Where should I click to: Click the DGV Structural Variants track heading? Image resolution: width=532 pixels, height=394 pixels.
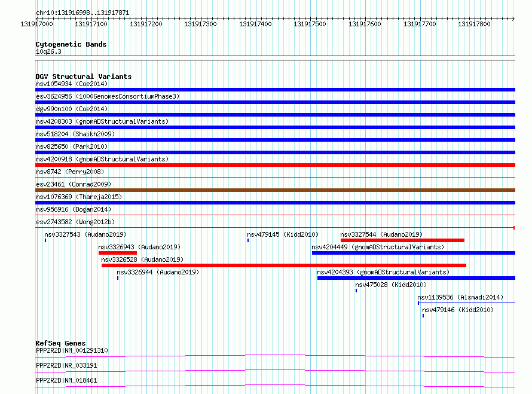[x=84, y=77]
